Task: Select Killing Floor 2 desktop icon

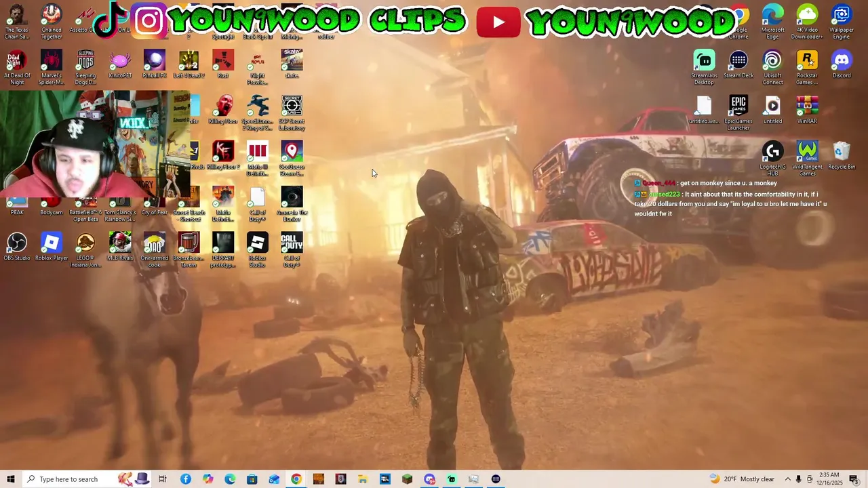Action: click(x=223, y=155)
